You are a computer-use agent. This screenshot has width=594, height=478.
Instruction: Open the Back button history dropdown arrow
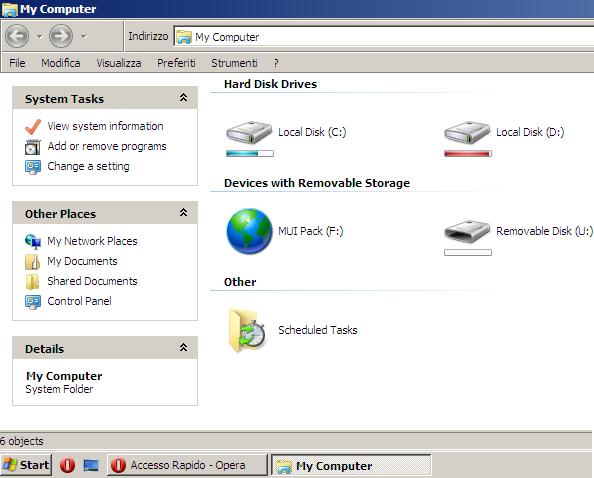(39, 36)
